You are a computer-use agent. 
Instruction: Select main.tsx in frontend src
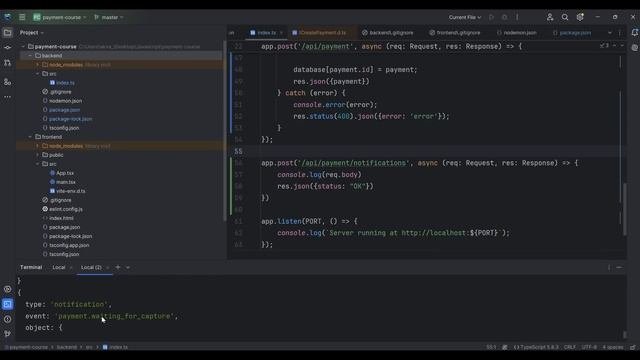click(x=66, y=182)
